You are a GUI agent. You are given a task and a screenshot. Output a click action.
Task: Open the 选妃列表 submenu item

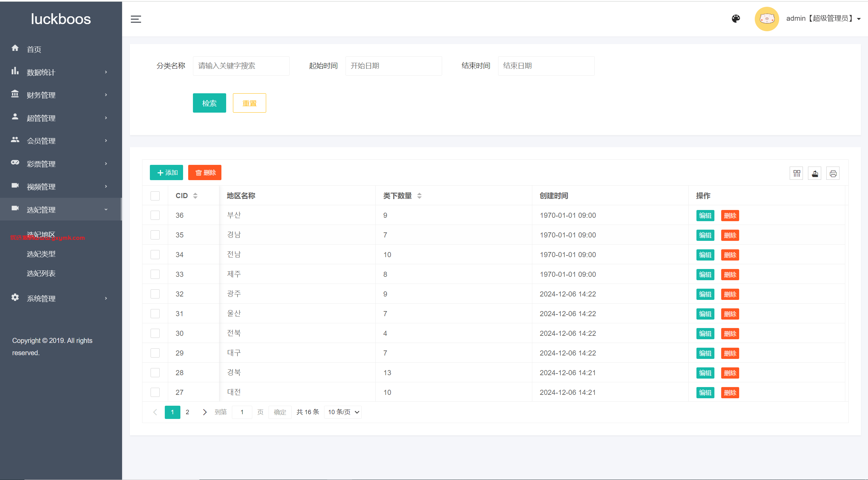click(41, 273)
